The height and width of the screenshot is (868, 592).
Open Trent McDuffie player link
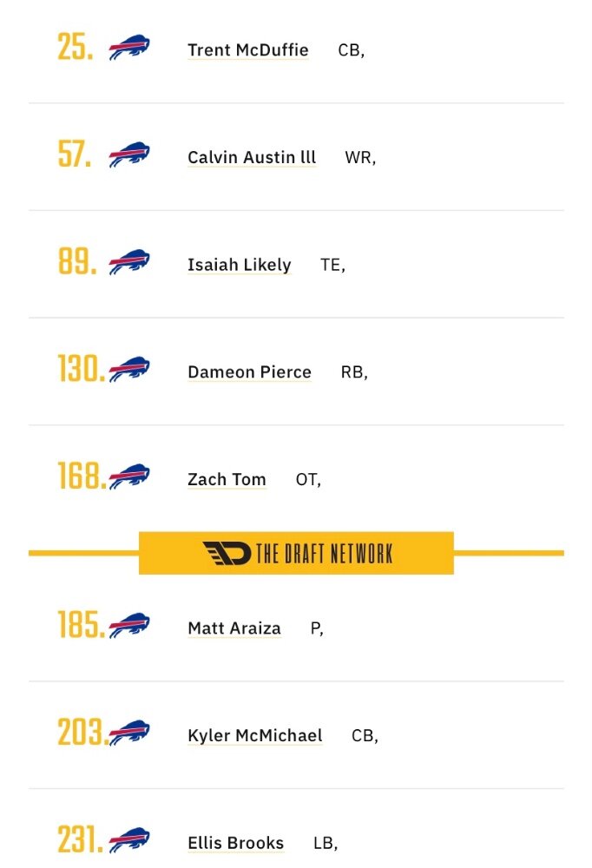point(248,49)
